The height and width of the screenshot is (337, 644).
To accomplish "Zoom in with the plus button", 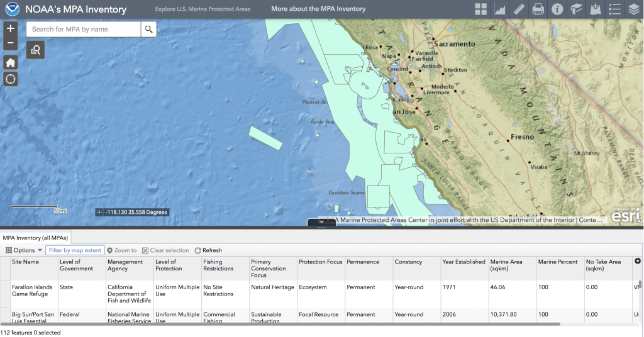I will [11, 29].
